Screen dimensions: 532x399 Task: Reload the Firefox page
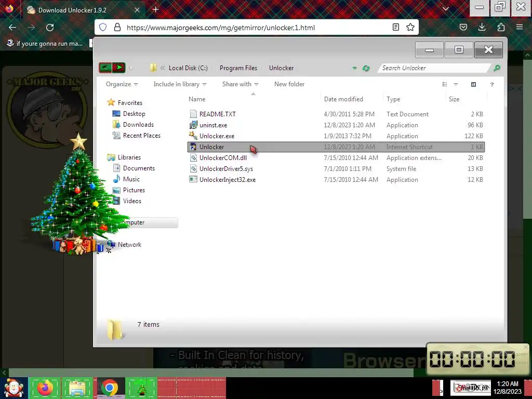coord(50,28)
